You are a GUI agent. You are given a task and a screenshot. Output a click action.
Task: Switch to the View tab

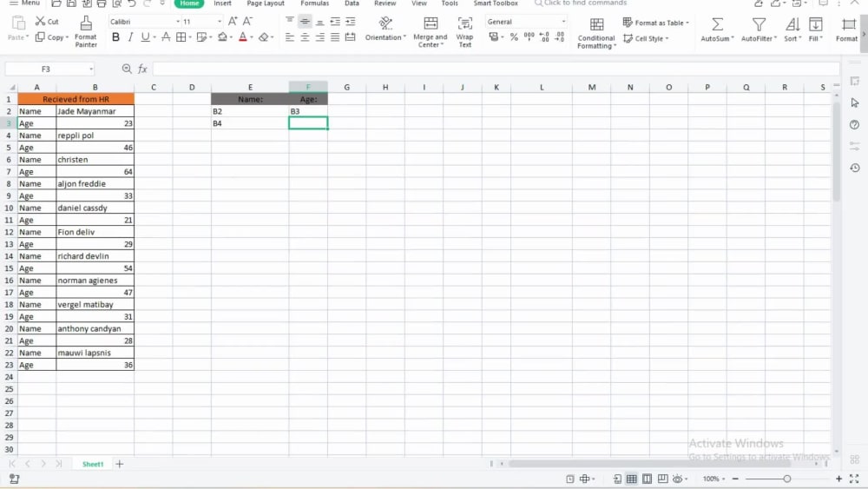[419, 3]
